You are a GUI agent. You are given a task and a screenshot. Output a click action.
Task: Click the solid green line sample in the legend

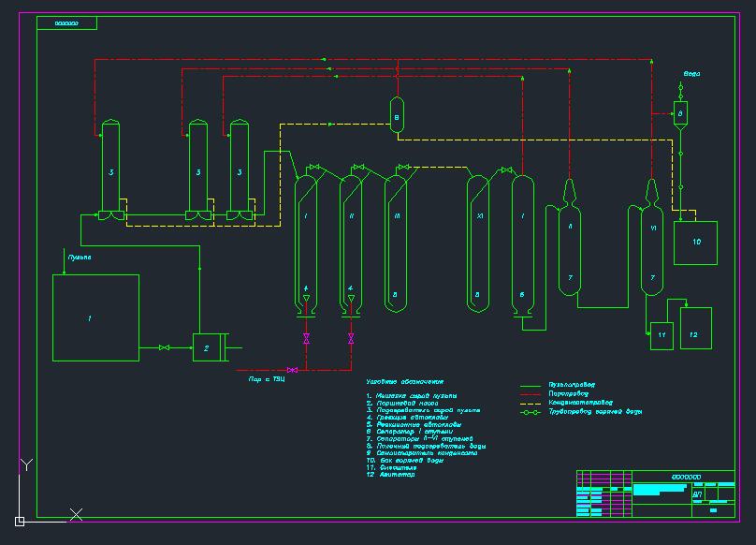click(x=531, y=386)
